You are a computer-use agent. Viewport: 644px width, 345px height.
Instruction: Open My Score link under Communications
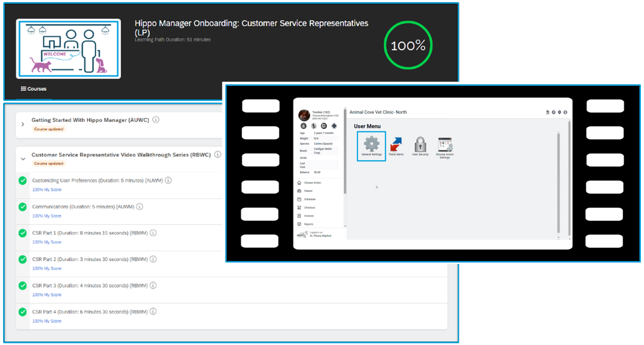(47, 216)
